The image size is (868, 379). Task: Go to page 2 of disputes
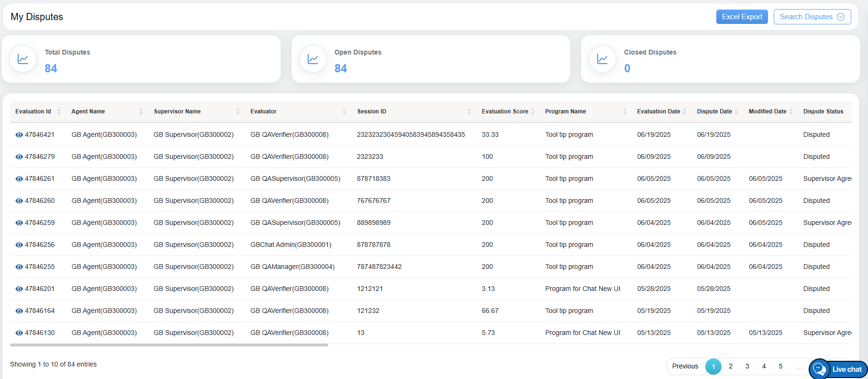tap(730, 367)
